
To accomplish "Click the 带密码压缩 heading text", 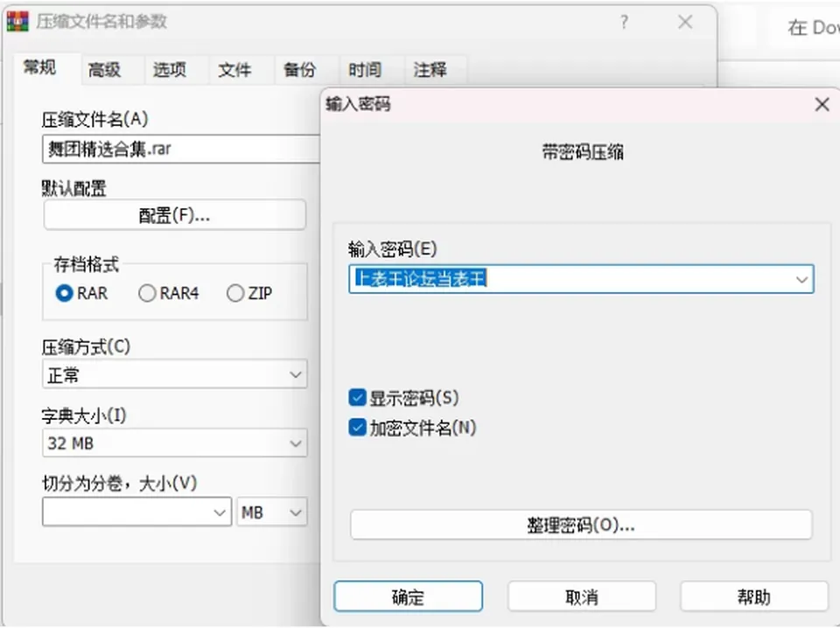I will click(x=583, y=152).
